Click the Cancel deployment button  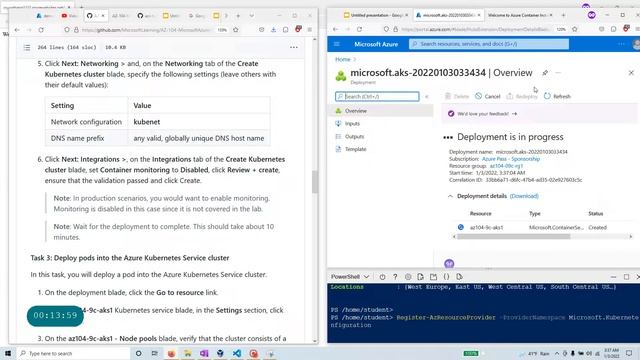coord(488,96)
